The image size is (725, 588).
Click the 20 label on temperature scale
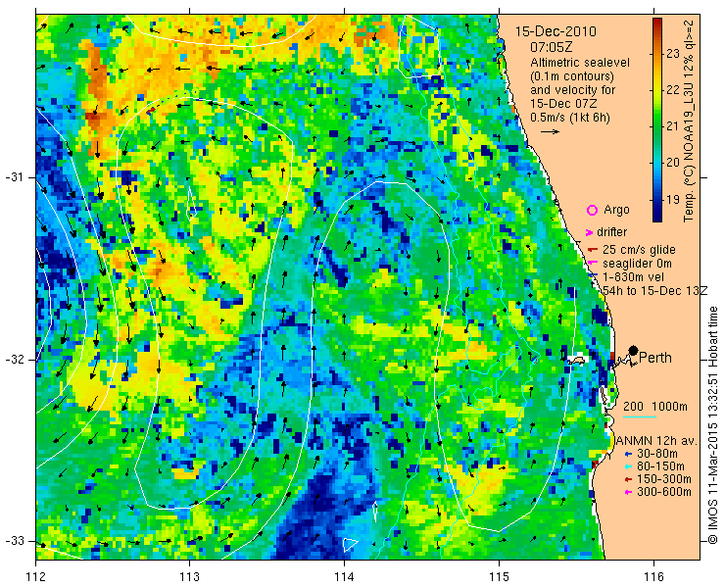(673, 163)
